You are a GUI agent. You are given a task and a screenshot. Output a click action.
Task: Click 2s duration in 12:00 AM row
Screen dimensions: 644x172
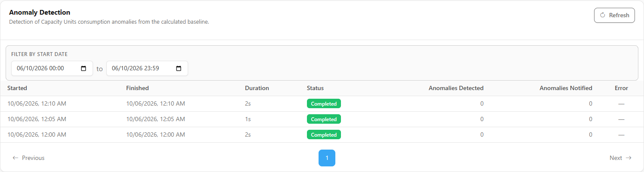[248, 134]
